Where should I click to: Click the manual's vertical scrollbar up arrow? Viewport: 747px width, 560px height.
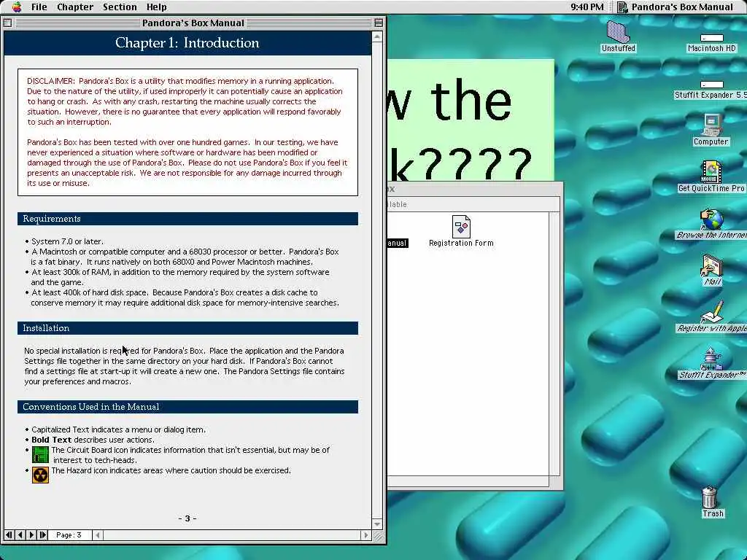[x=377, y=36]
